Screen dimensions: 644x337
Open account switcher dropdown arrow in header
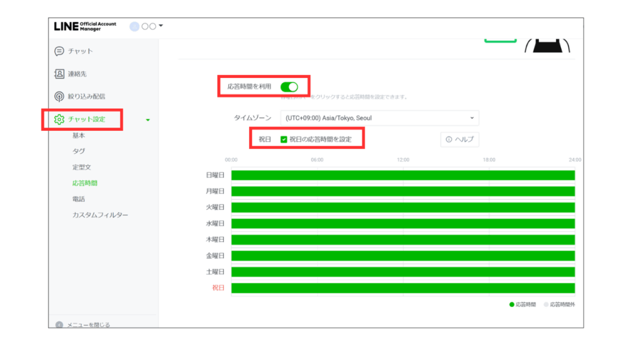click(x=161, y=25)
